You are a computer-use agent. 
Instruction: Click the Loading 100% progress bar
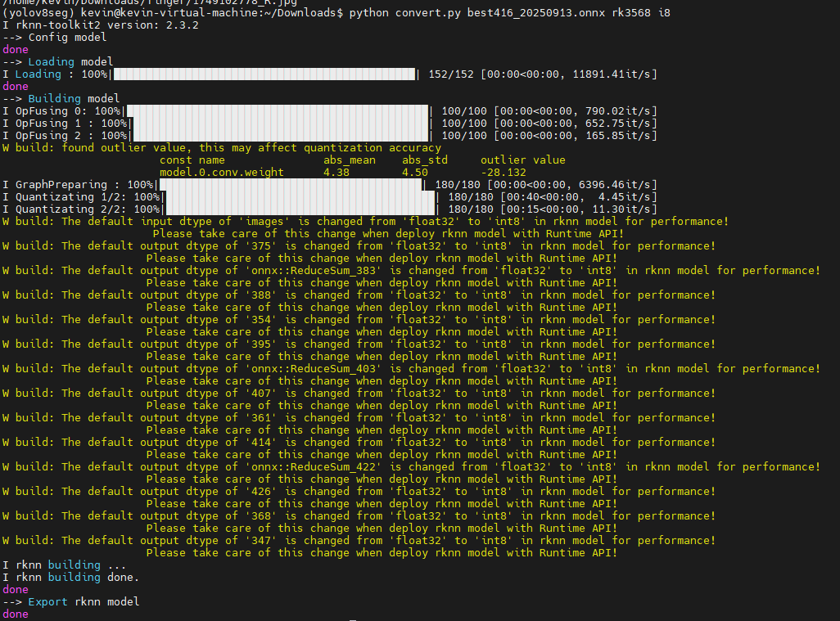(264, 74)
